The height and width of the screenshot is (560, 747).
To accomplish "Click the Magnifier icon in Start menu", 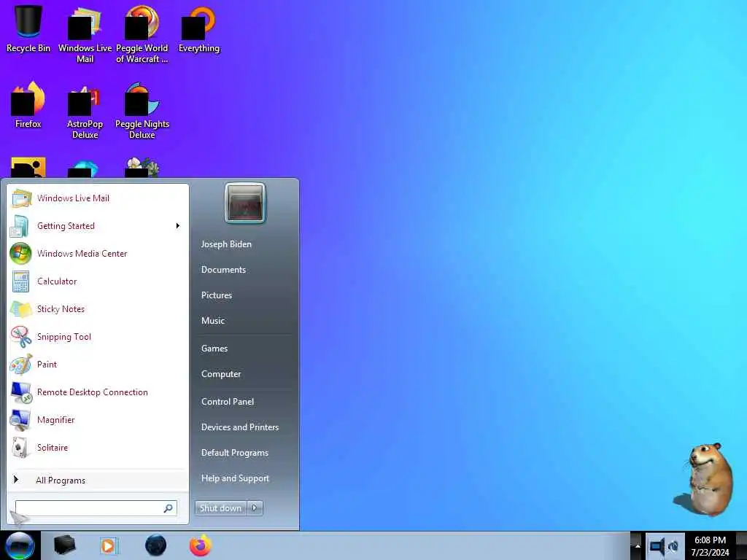I will tap(20, 419).
